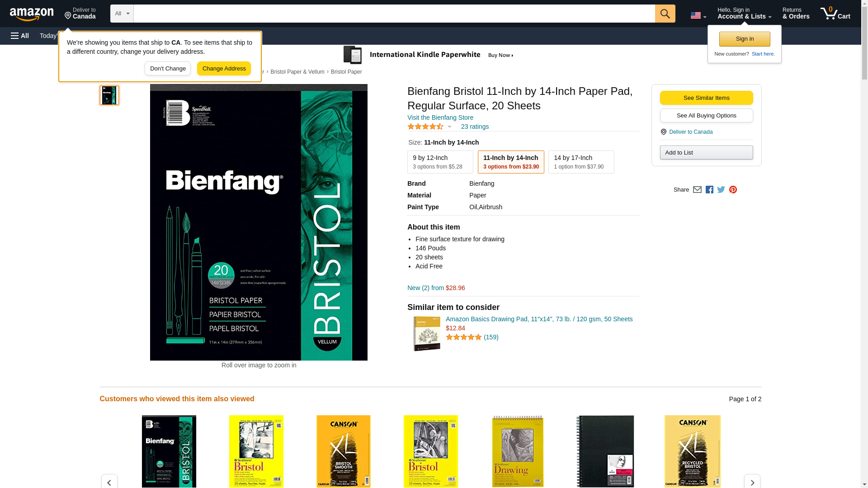The height and width of the screenshot is (488, 868).
Task: Share on Twitter icon
Action: tap(721, 190)
